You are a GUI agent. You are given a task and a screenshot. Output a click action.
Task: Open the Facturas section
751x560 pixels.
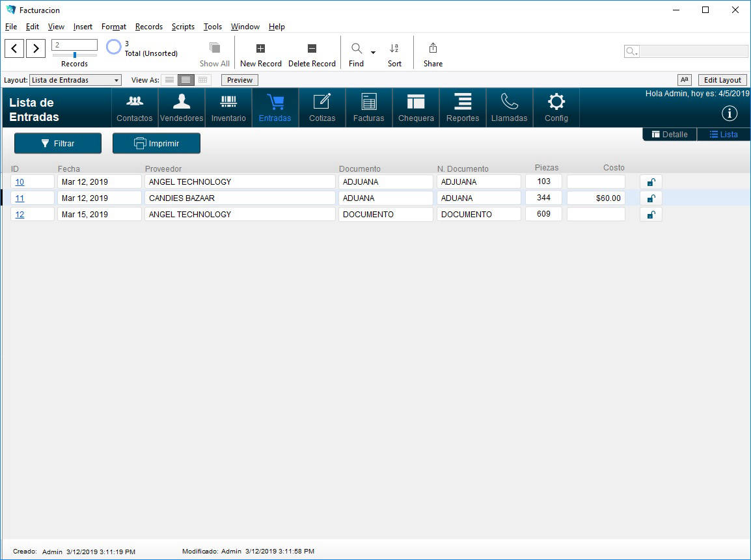[x=369, y=108]
